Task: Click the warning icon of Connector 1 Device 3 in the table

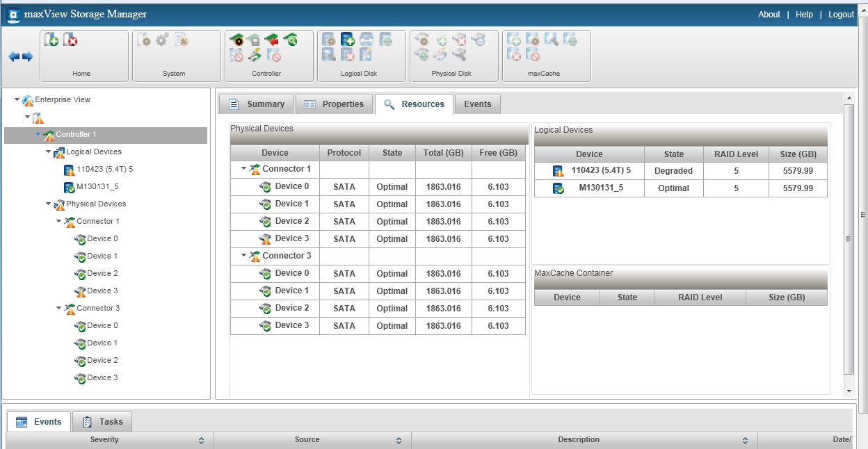Action: (265, 239)
